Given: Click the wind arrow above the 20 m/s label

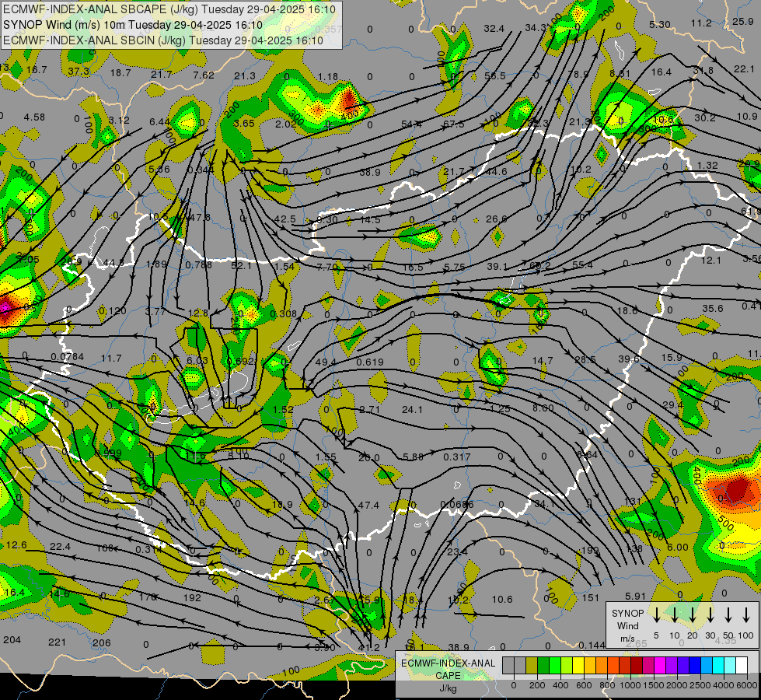Looking at the screenshot, I should click(693, 614).
